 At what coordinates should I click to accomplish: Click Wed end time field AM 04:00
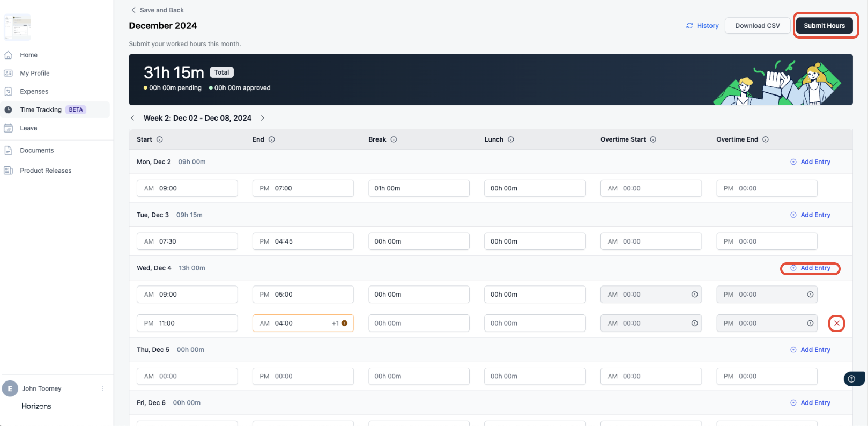pyautogui.click(x=303, y=323)
